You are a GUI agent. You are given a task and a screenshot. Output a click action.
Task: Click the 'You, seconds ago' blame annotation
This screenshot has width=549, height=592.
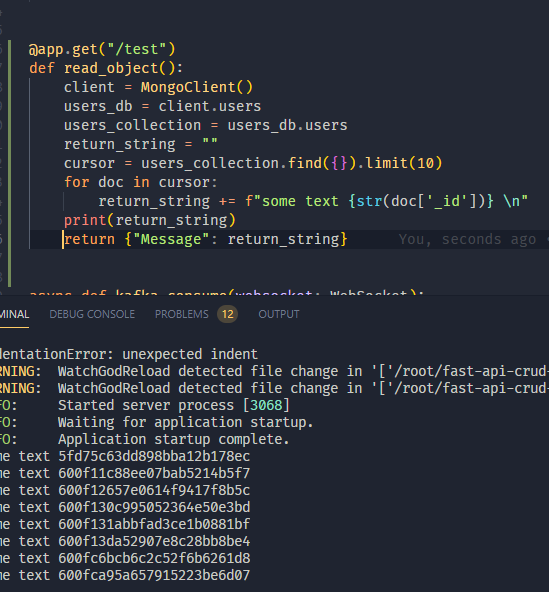(x=467, y=239)
